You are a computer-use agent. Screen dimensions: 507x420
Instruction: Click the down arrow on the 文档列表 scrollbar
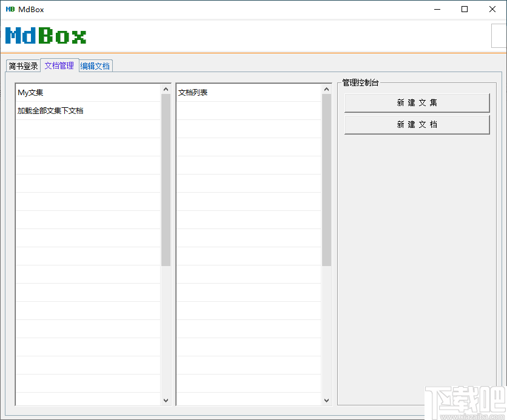[x=327, y=400]
